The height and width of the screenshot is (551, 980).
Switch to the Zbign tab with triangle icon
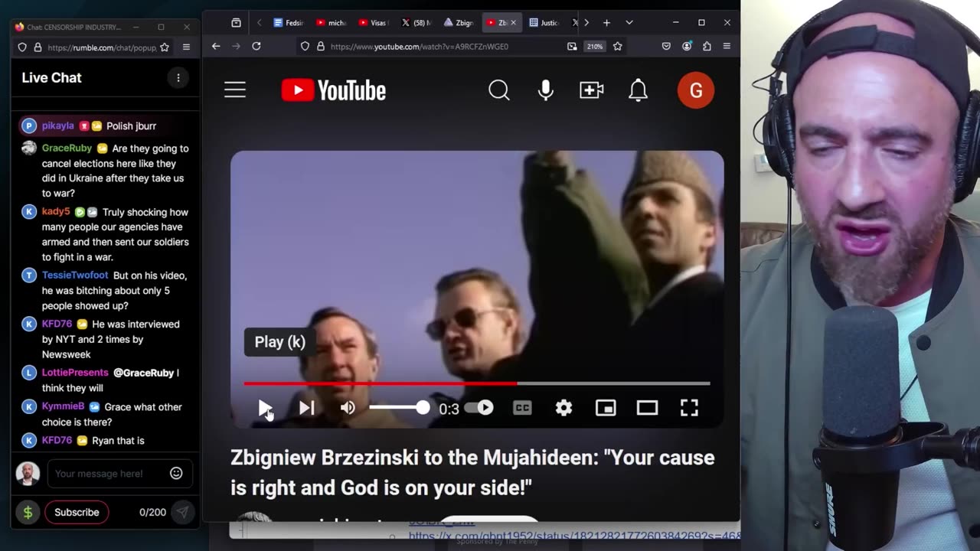coord(459,23)
